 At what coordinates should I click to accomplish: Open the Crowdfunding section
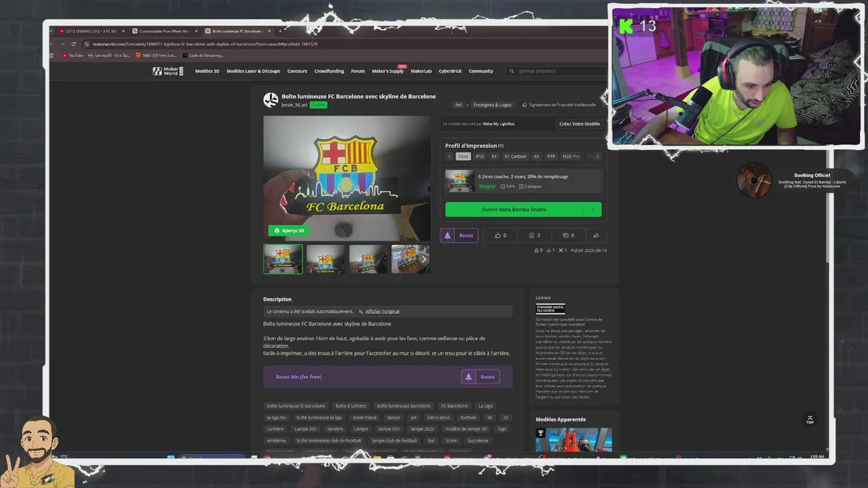[x=329, y=71]
